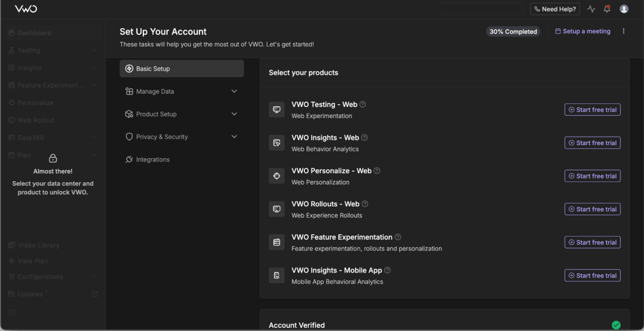Expand the Manage Data chevron
Viewport: 644px width, 331px height.
(234, 91)
